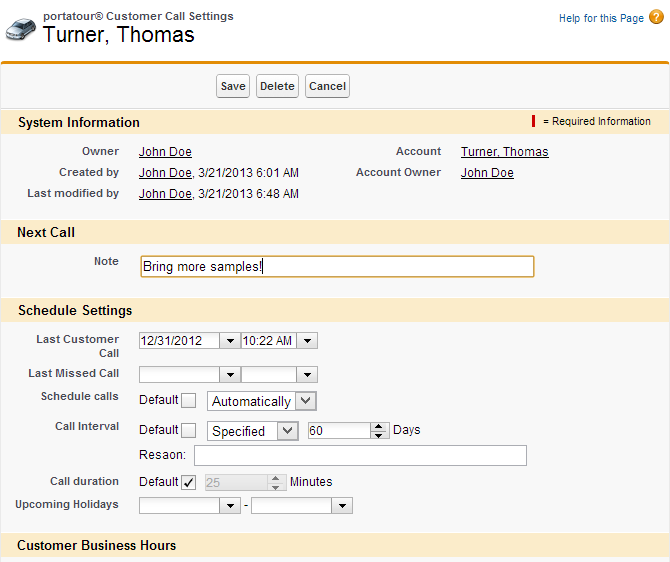Image resolution: width=670 pixels, height=562 pixels.
Task: Open the Automatically schedule calls dropdown
Action: 262,401
